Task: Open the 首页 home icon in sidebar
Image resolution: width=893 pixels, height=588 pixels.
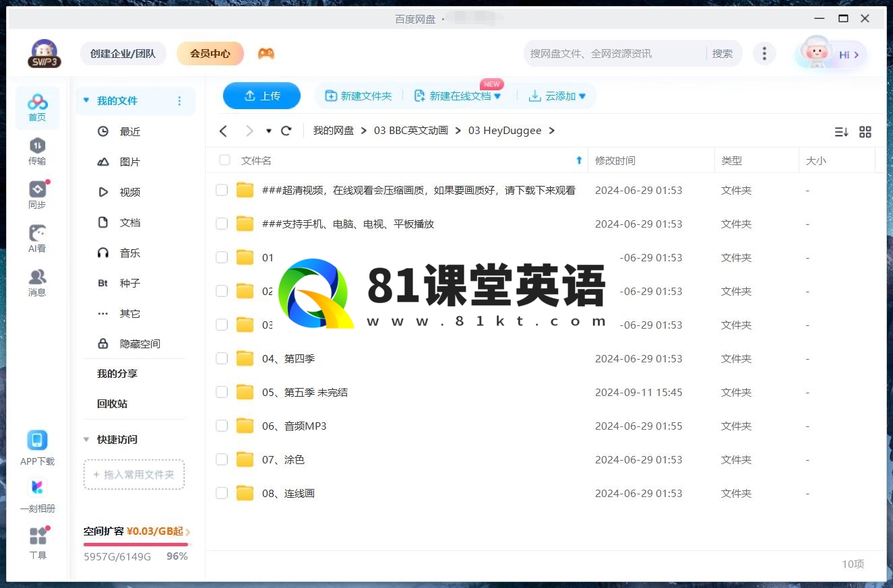Action: point(37,108)
